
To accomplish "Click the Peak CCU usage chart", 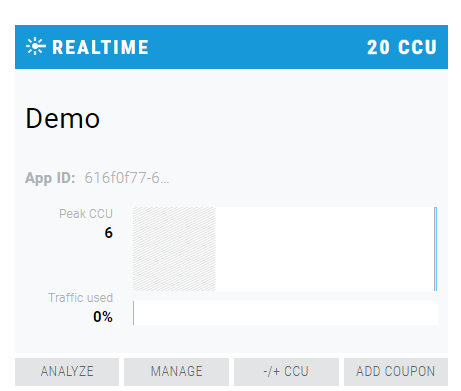I will 285,249.
